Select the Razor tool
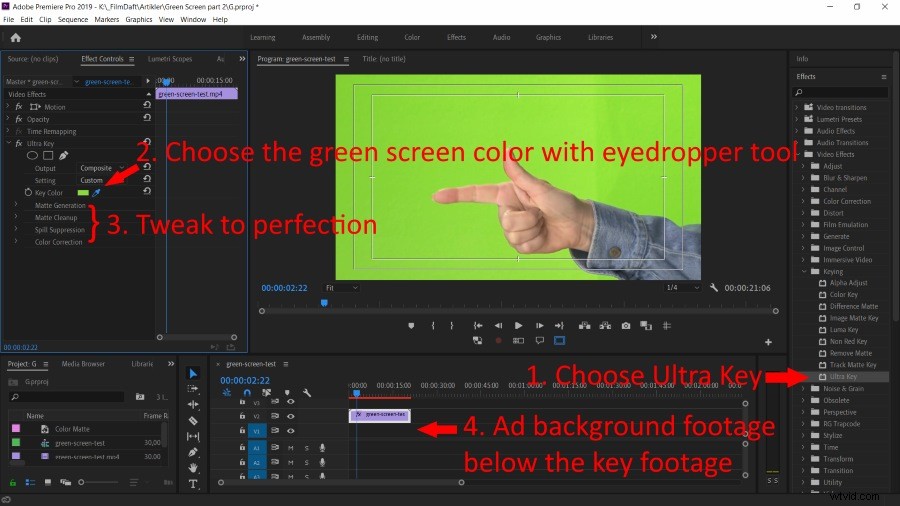The width and height of the screenshot is (900, 506). point(193,421)
